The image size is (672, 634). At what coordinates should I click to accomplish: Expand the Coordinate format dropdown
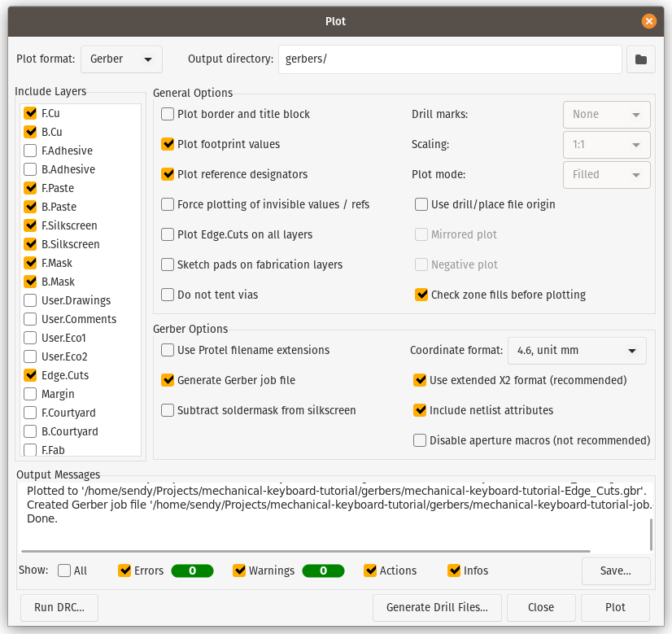[x=577, y=351]
